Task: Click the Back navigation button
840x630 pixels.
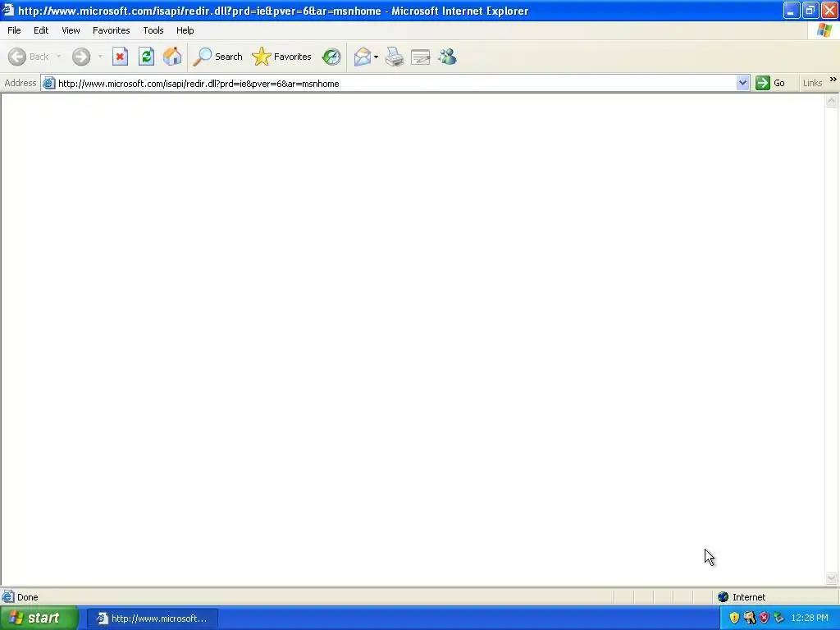Action: (29, 57)
